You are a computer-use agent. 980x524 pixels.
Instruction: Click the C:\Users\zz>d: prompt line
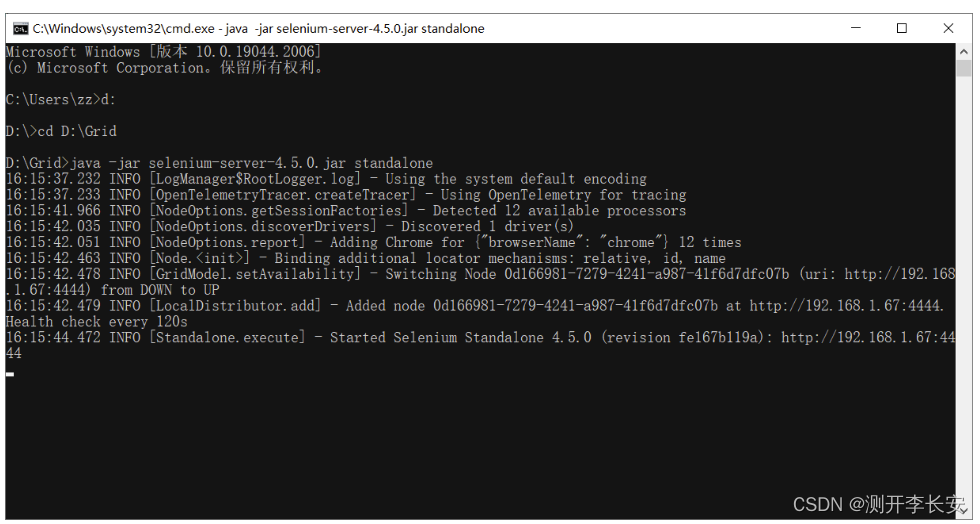click(x=61, y=99)
